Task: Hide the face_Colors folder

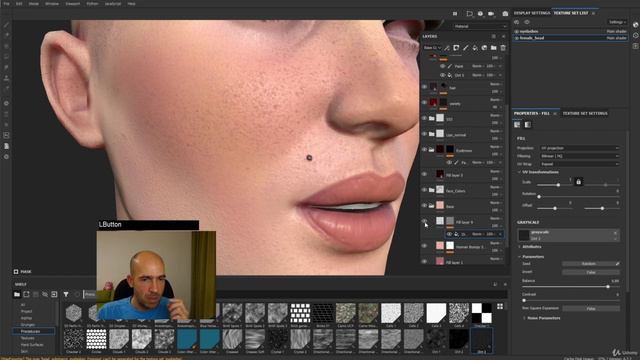Action: click(424, 190)
